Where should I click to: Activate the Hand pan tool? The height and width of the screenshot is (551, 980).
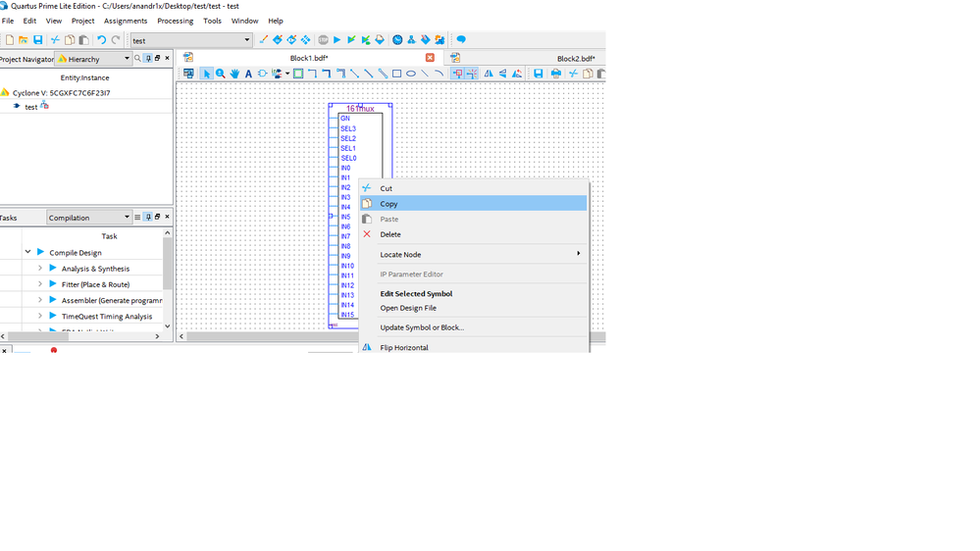click(x=234, y=74)
